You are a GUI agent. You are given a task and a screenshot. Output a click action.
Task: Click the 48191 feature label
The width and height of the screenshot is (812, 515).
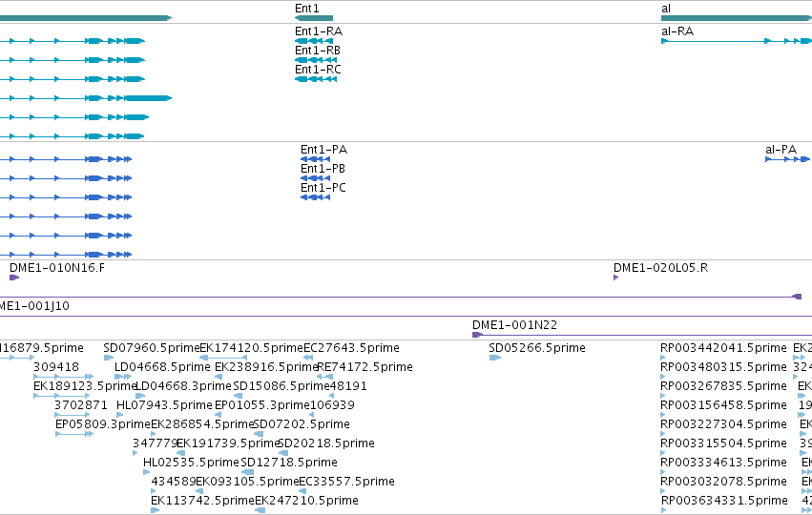tap(348, 386)
